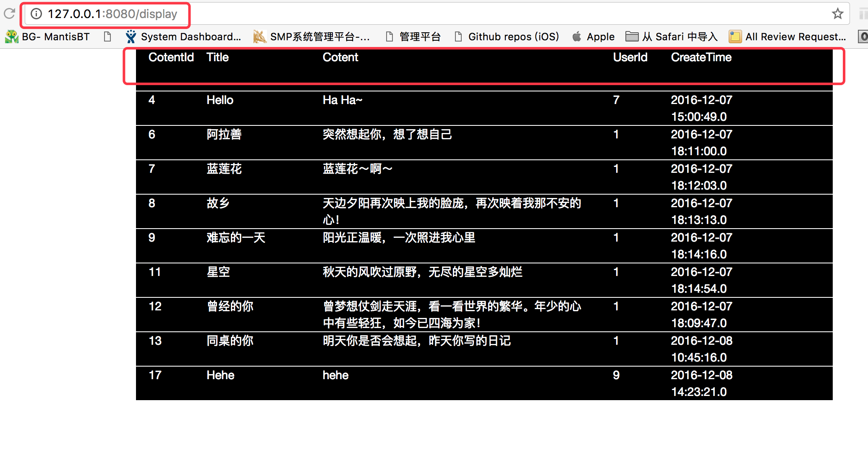The width and height of the screenshot is (868, 453).
Task: Click the browser reload icon
Action: [x=9, y=13]
